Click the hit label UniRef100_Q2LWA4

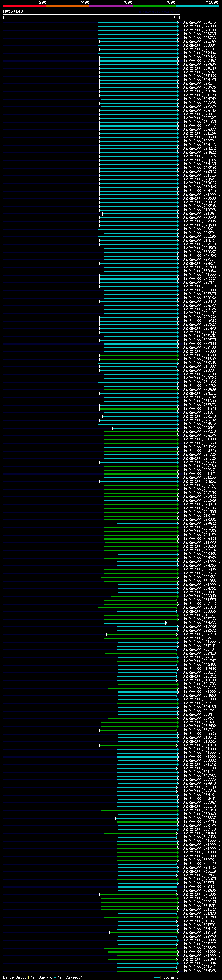tap(199, 963)
